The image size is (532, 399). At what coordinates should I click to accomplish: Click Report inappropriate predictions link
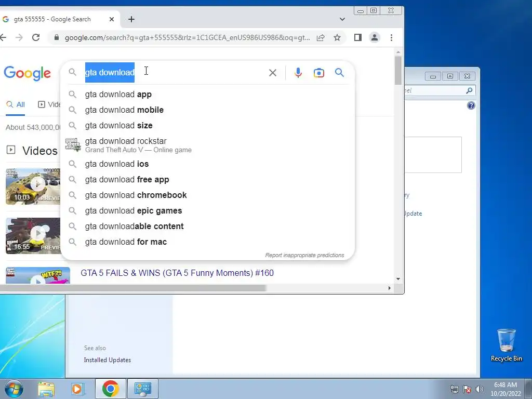click(304, 255)
